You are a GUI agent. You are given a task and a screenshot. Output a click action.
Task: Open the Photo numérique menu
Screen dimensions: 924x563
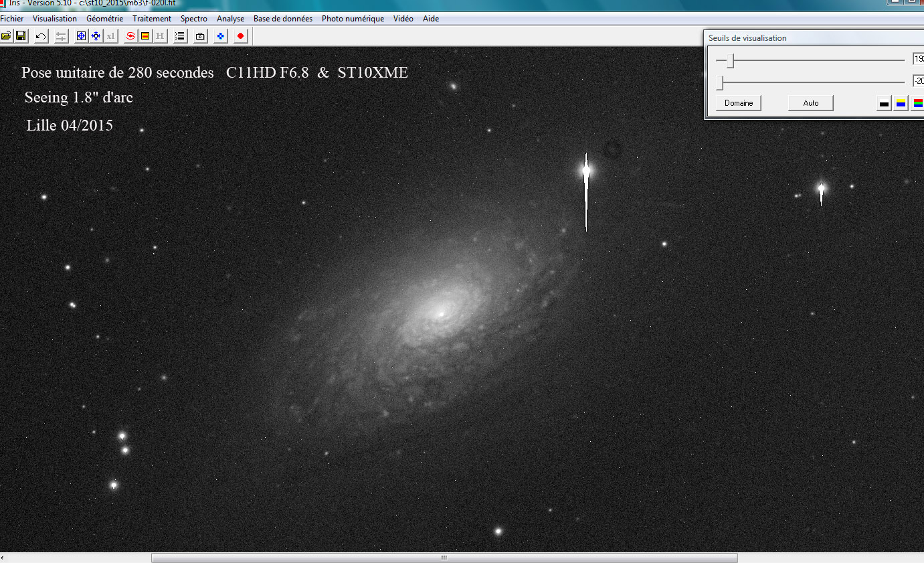[353, 19]
